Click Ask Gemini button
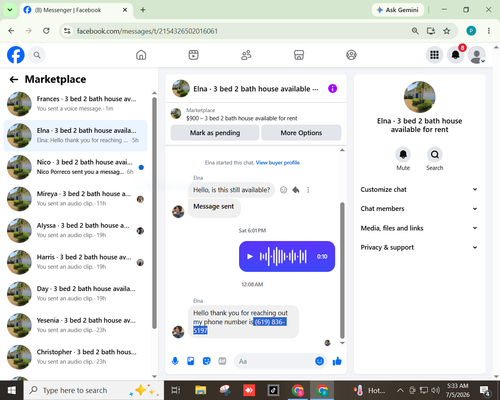Viewport: 500px width, 400px height. (398, 10)
